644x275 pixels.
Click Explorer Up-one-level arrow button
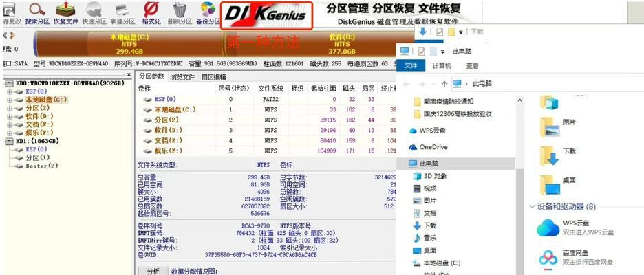[444, 84]
